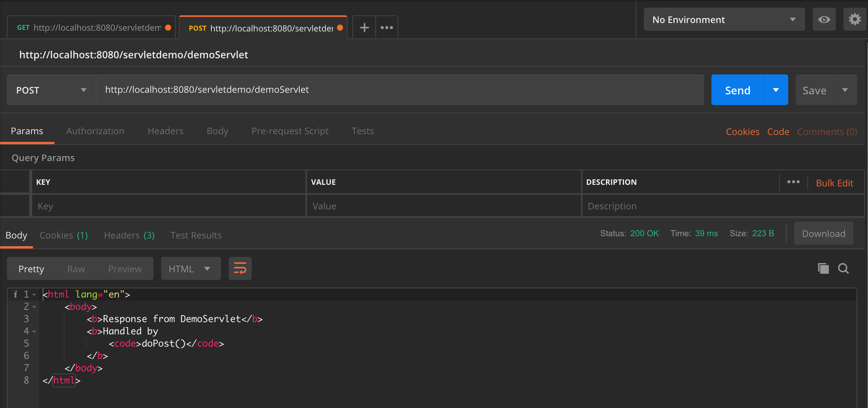Screen dimensions: 868x408
Task: Click the Key input in Query Params
Action: (168, 206)
